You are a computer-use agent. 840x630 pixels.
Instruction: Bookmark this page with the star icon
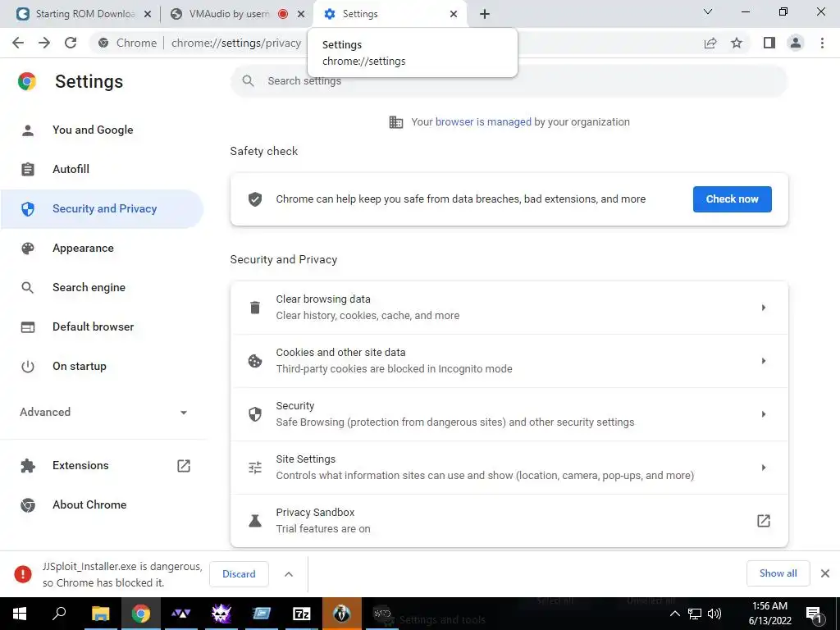click(x=737, y=43)
